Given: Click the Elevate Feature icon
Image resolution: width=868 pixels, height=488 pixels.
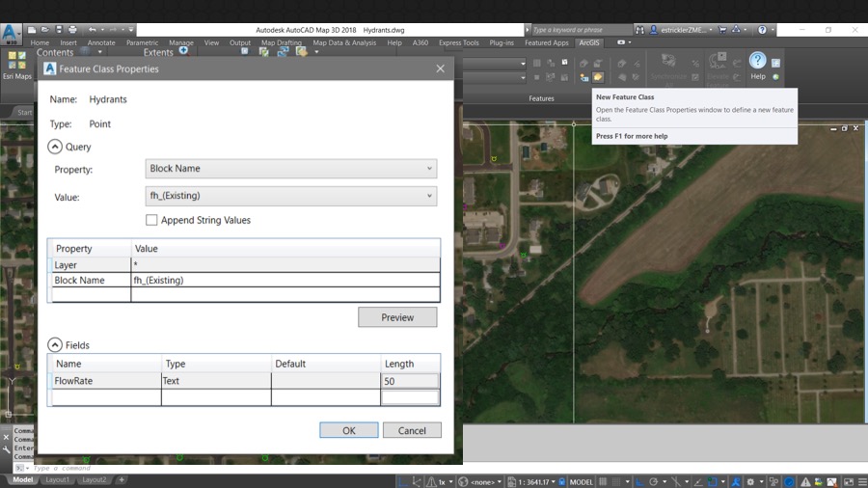Looking at the screenshot, I should click(718, 61).
